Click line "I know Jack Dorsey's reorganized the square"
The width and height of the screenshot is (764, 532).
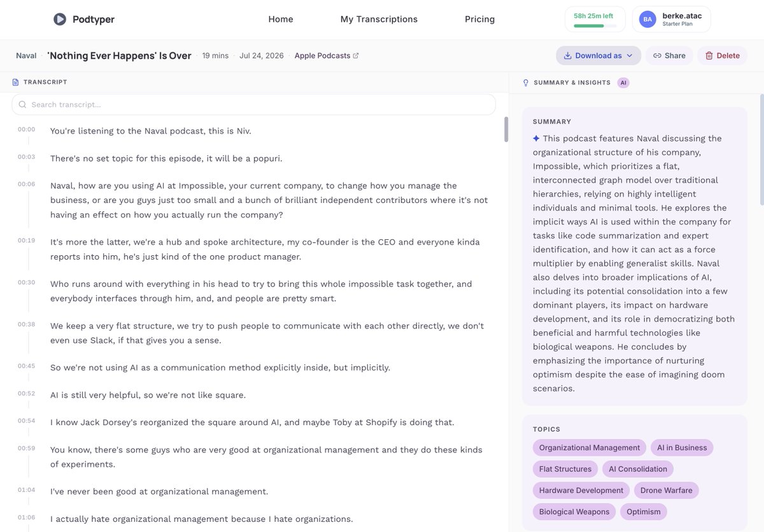252,423
